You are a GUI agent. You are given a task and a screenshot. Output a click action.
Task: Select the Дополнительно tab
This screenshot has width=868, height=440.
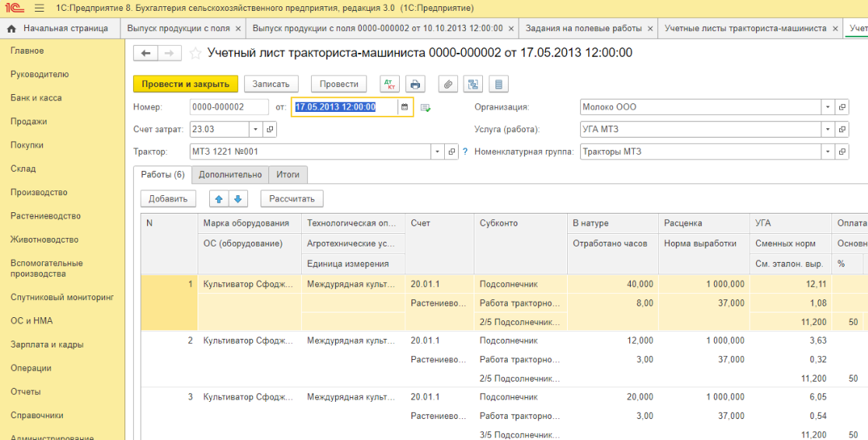click(230, 174)
